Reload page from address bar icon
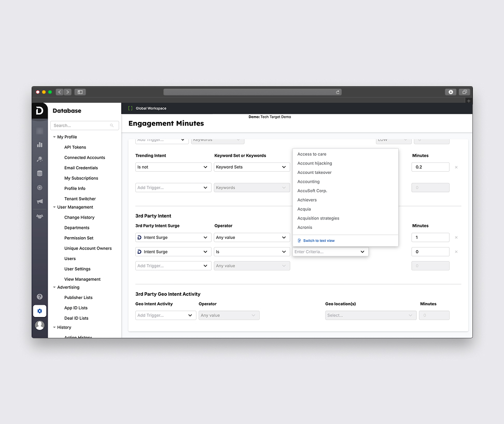Image resolution: width=504 pixels, height=424 pixels. pyautogui.click(x=338, y=92)
